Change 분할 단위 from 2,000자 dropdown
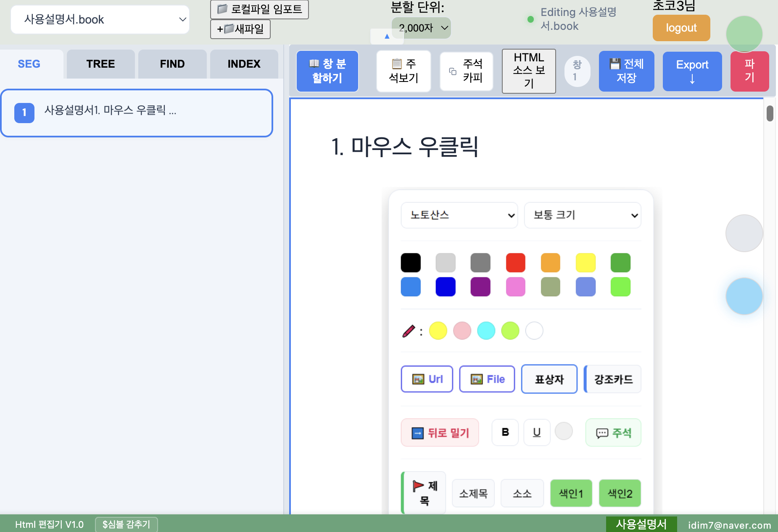Image resolution: width=778 pixels, height=532 pixels. coord(422,28)
